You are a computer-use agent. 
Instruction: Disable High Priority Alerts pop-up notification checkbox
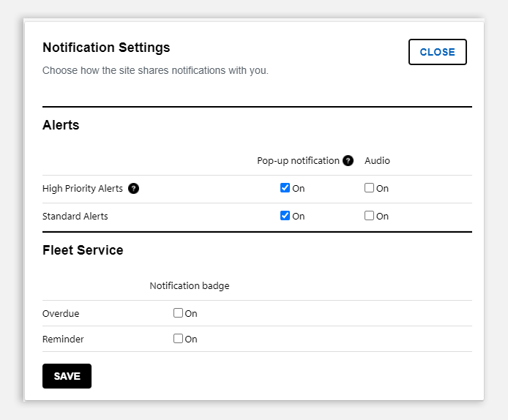(x=285, y=188)
